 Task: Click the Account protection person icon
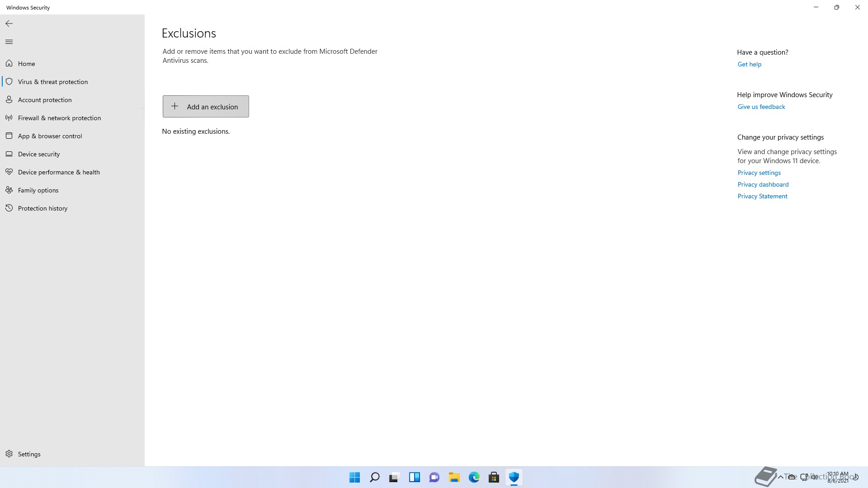point(9,99)
